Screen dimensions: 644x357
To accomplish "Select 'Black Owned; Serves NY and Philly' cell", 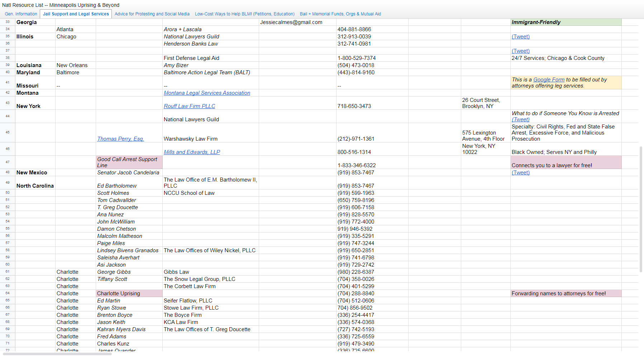I will 566,149.
